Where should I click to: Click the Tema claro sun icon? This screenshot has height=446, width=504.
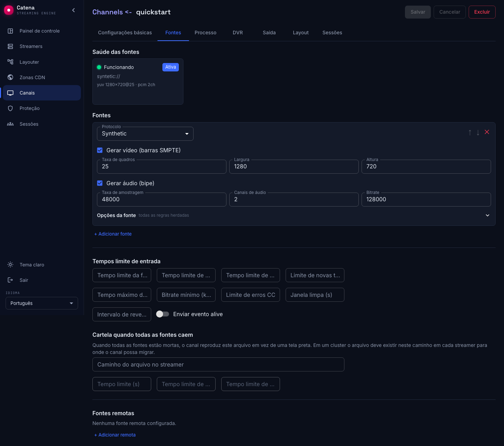(10, 265)
